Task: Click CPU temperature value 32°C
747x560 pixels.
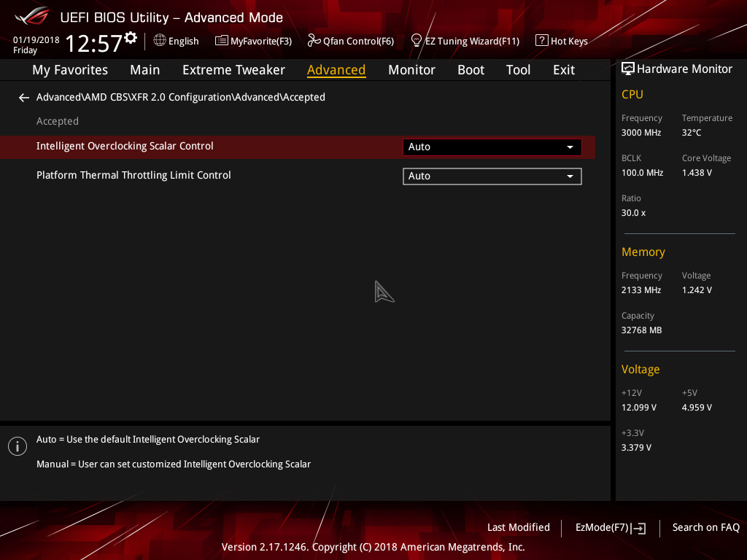Action: 692,133
